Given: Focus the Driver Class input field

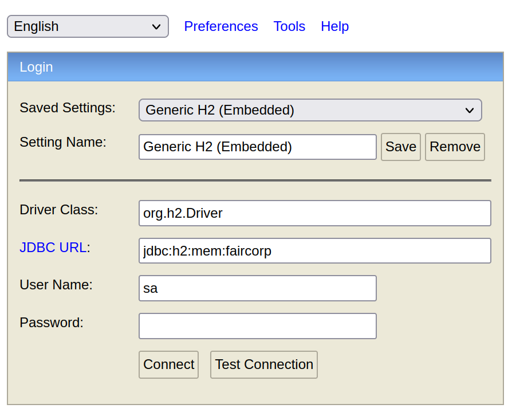Looking at the screenshot, I should click(315, 213).
